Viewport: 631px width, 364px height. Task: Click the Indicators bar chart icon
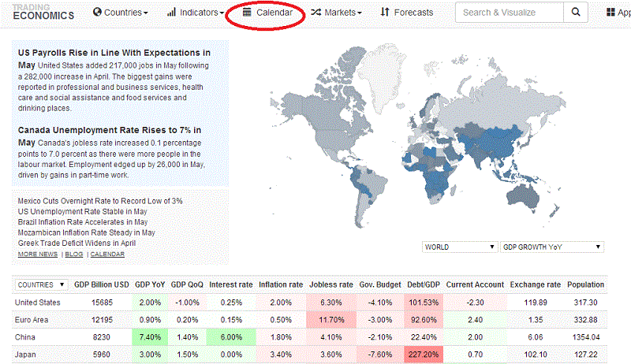pyautogui.click(x=171, y=13)
